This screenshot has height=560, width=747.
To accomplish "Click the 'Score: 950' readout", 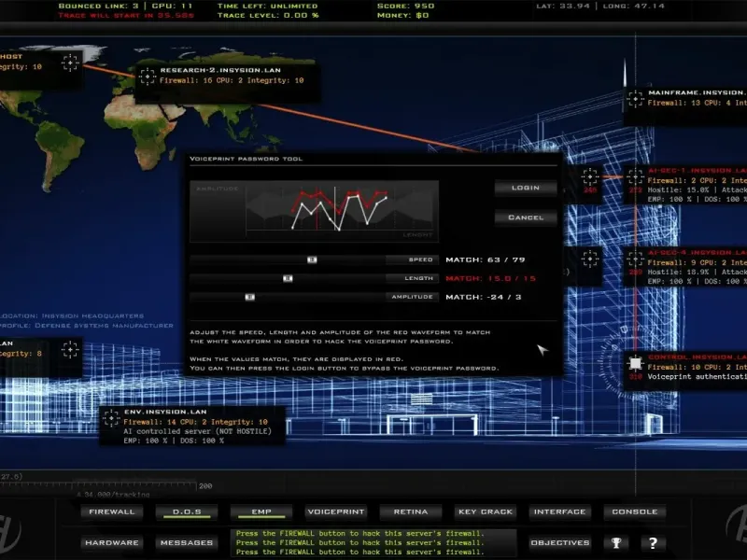I will point(405,7).
